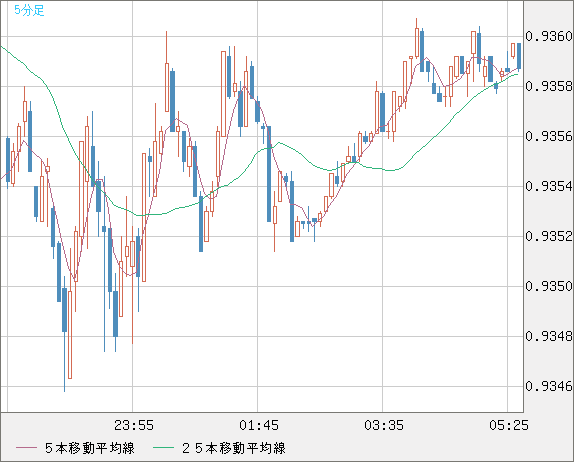
Task: Click the 5分足 timeframe label
Action: pos(29,10)
